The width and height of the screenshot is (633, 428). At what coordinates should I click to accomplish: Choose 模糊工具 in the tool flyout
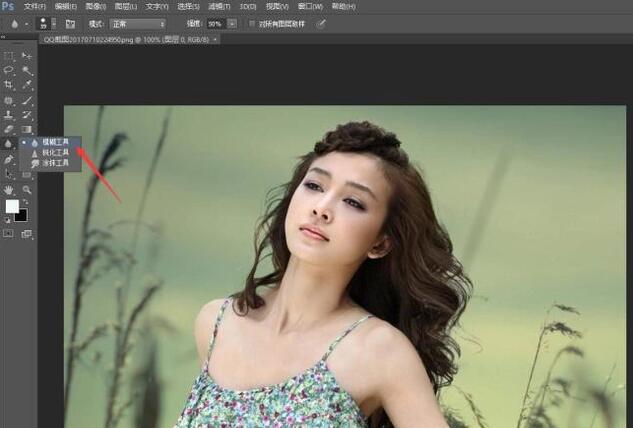51,142
